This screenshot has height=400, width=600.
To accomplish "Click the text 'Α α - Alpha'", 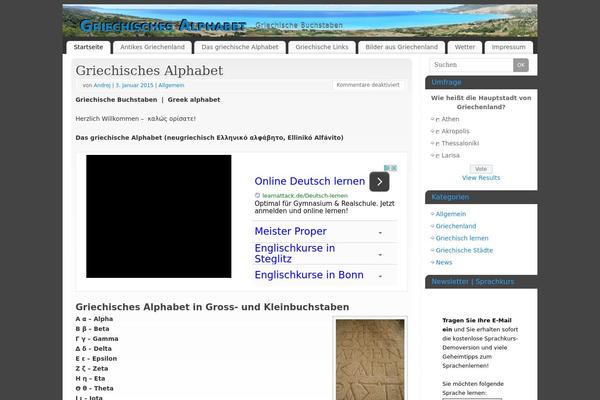I will point(94,319).
